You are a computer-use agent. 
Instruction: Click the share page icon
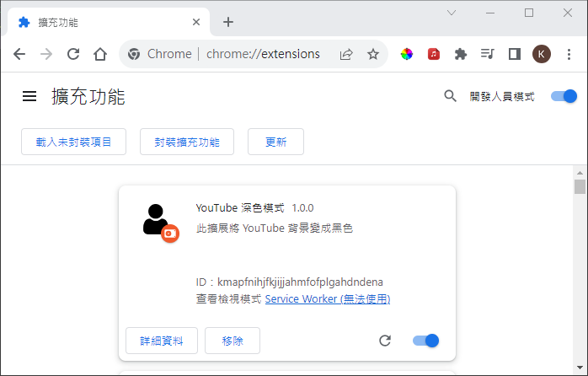(346, 54)
